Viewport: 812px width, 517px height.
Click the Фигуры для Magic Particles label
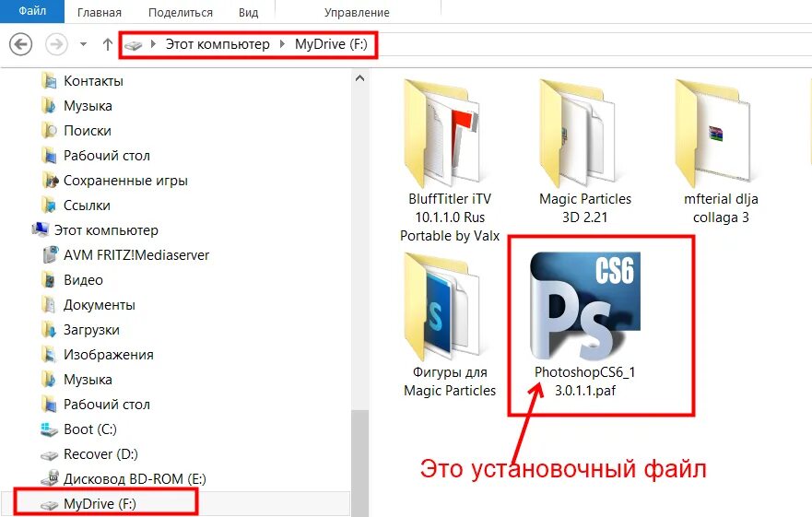450,382
